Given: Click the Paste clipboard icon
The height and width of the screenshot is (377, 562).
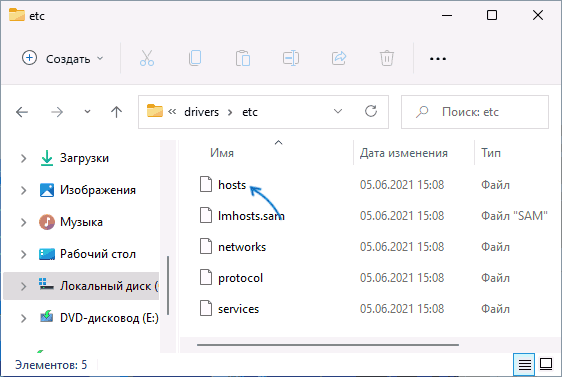Looking at the screenshot, I should pos(243,58).
